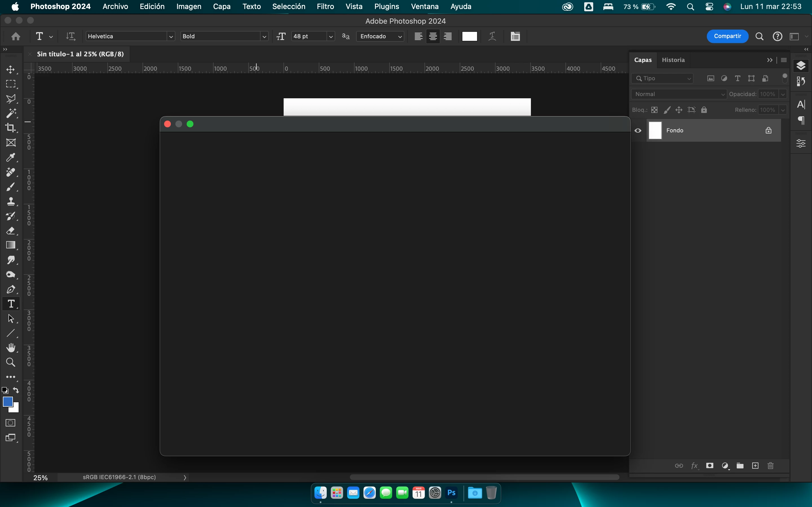The height and width of the screenshot is (507, 812).
Task: Select the Crop tool
Action: pos(11,128)
